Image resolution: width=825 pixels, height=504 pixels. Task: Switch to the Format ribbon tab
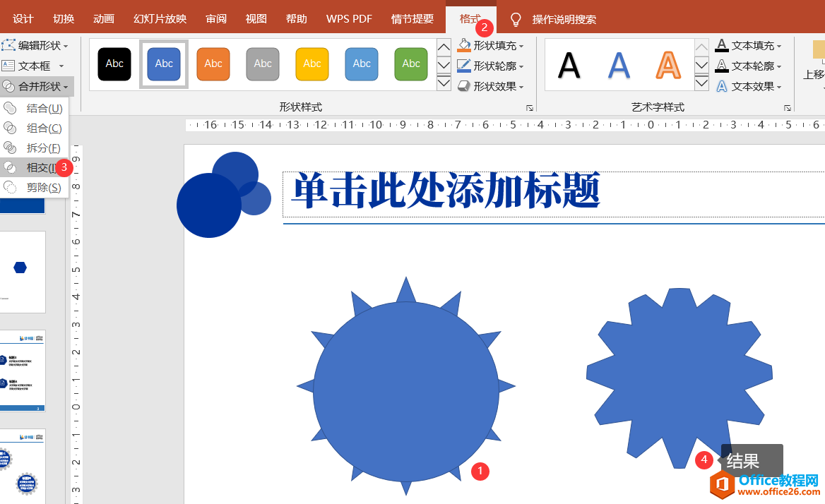[470, 19]
